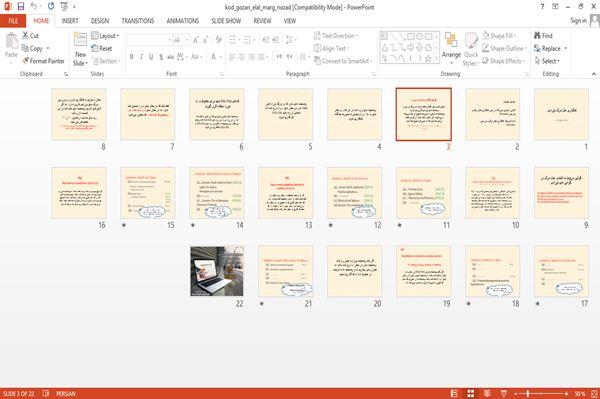Viewport: 600px width, 399px height.
Task: Toggle Underline formatting
Action: pos(151,57)
